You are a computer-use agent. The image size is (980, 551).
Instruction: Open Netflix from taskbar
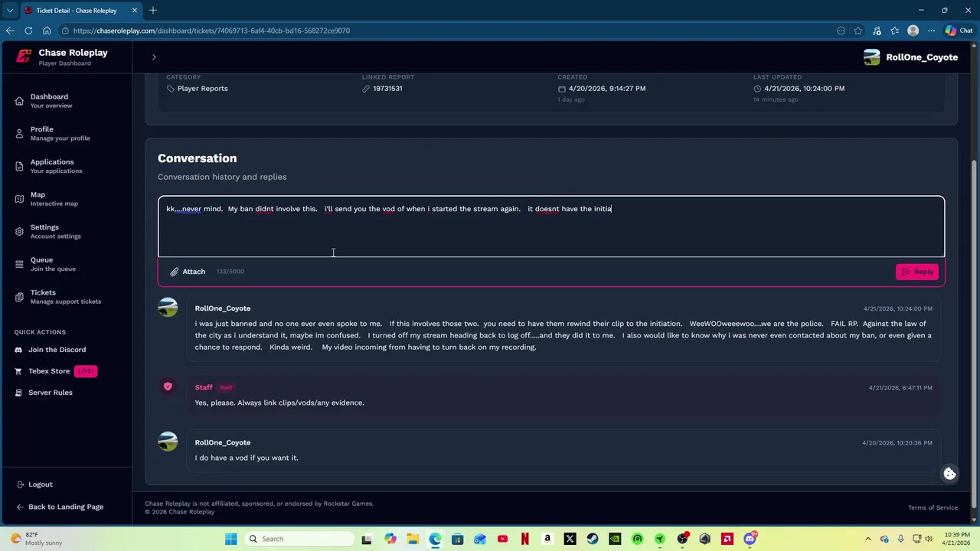click(x=525, y=539)
